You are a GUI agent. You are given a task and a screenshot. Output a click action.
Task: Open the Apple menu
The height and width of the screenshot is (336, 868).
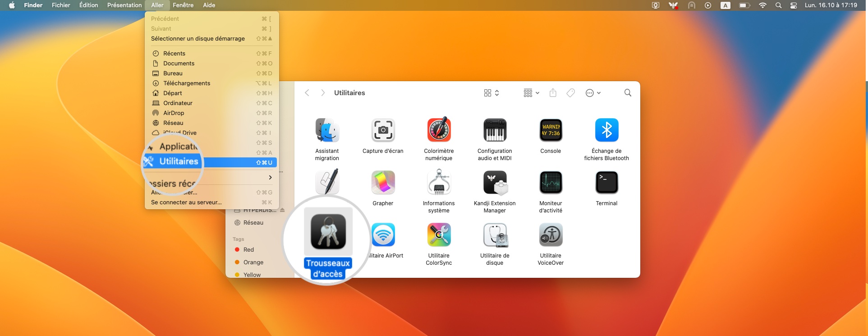pyautogui.click(x=12, y=5)
